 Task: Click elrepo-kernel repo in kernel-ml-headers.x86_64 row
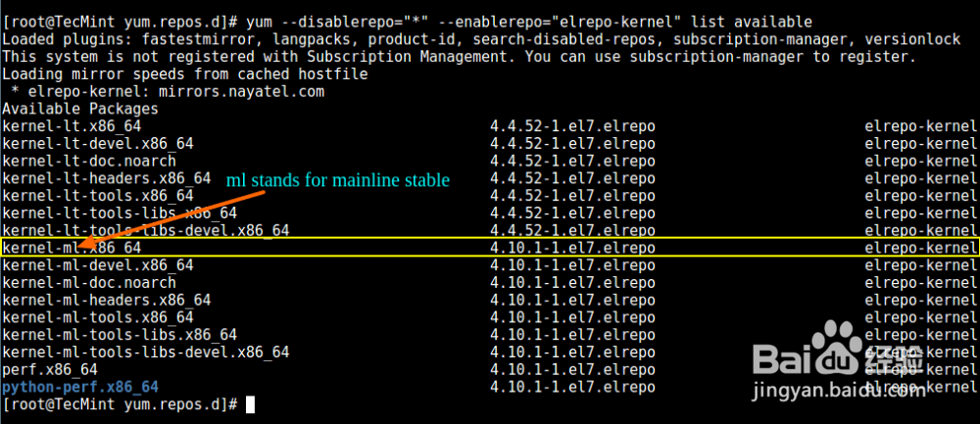click(x=921, y=301)
